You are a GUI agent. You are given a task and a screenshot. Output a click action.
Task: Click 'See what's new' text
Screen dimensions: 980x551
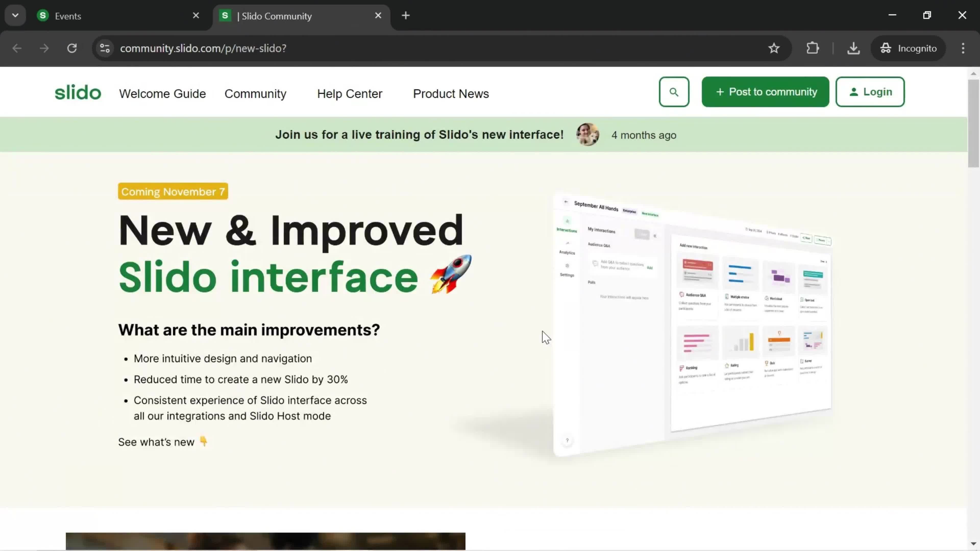point(156,442)
